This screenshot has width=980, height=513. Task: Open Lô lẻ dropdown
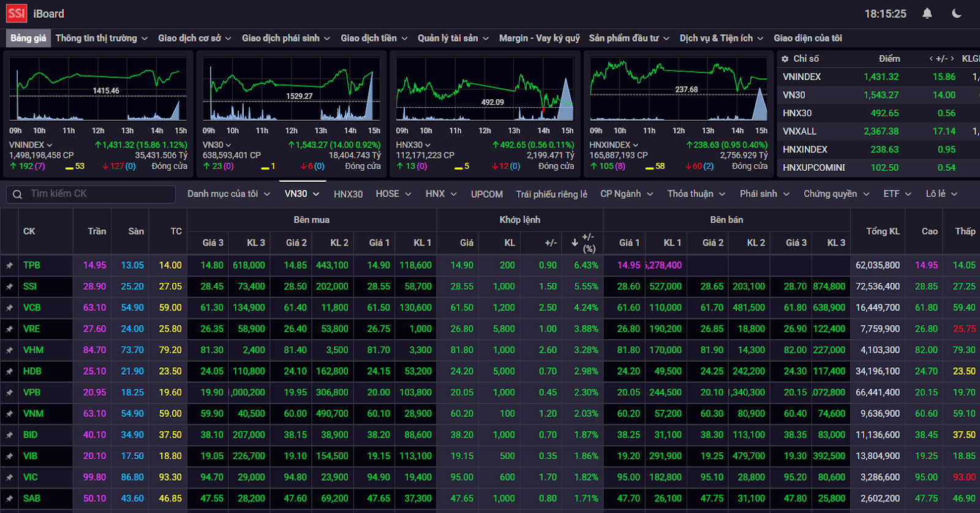click(x=941, y=194)
